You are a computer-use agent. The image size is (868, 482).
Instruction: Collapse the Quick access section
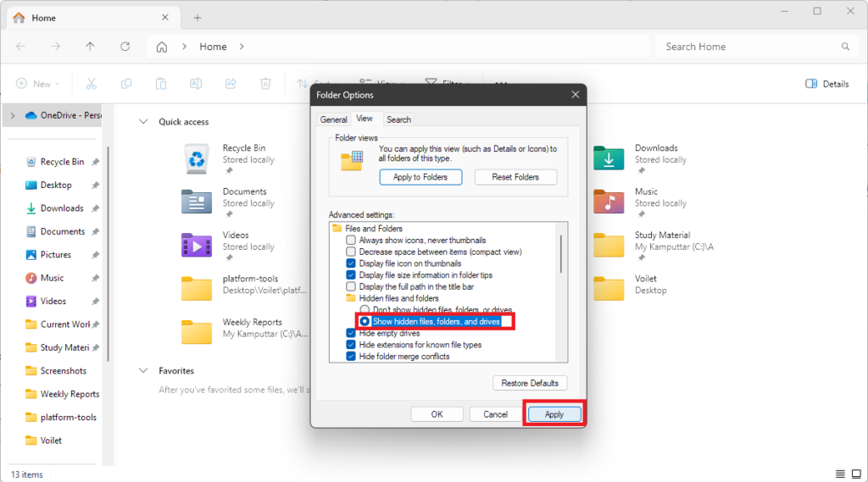click(x=142, y=122)
